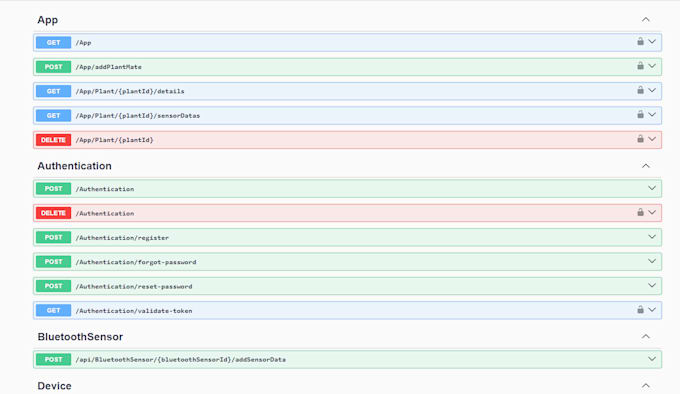Click lock icon on DELETE /App/Plant/{plantId}
This screenshot has width=680, height=394.
click(x=640, y=139)
